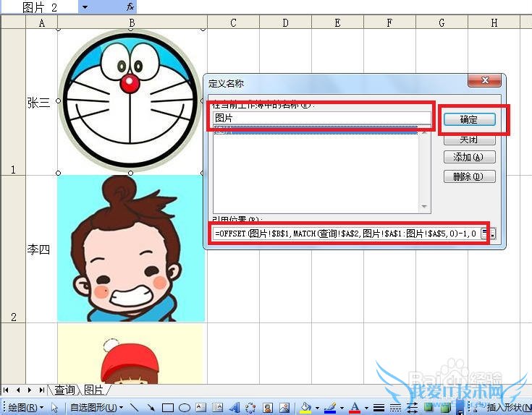Insert a horizontal text box
Viewport: 532px width, 415px height.
(201, 407)
